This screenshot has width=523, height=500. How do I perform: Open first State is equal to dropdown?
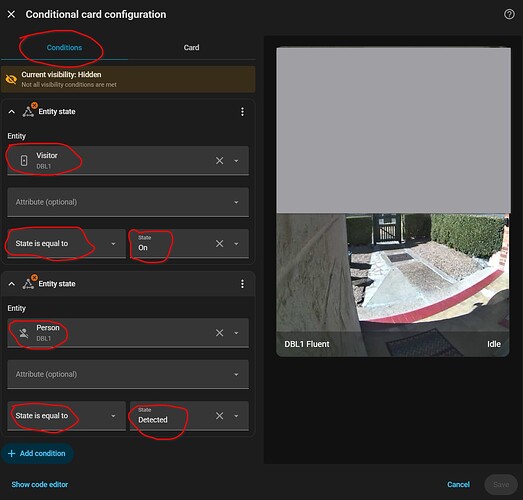pos(66,243)
